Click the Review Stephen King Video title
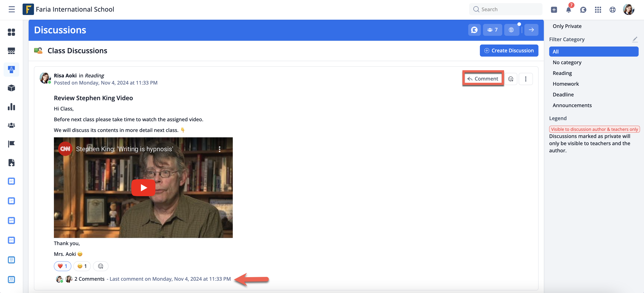Screen dimensions: 644x293 (93, 98)
